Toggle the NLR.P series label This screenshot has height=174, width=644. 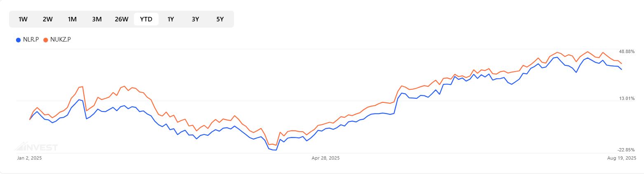click(31, 39)
